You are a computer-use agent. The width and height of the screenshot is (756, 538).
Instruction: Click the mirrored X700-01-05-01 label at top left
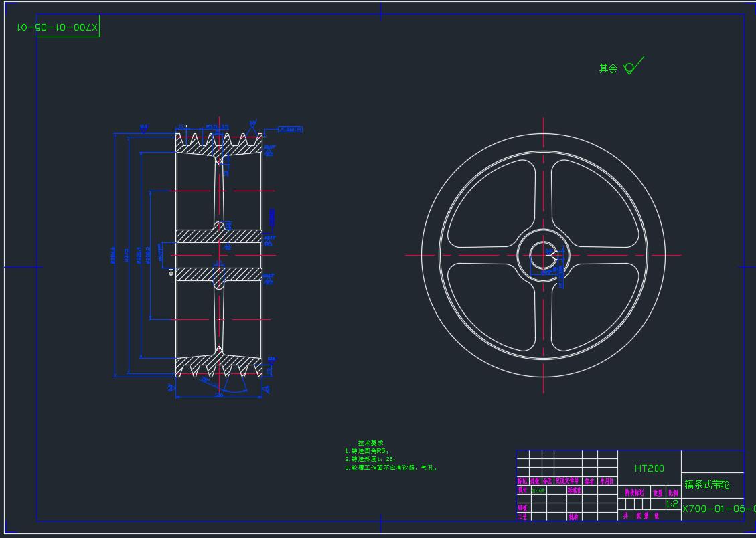pos(58,28)
